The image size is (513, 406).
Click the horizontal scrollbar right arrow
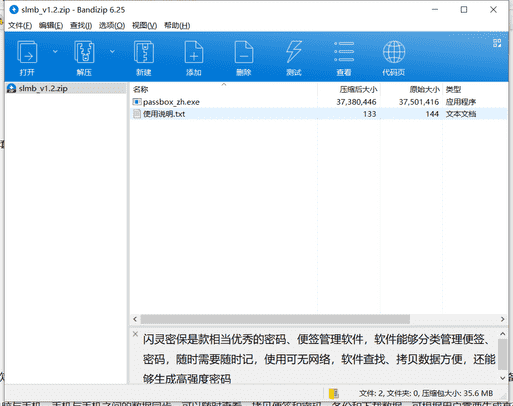[x=502, y=319]
